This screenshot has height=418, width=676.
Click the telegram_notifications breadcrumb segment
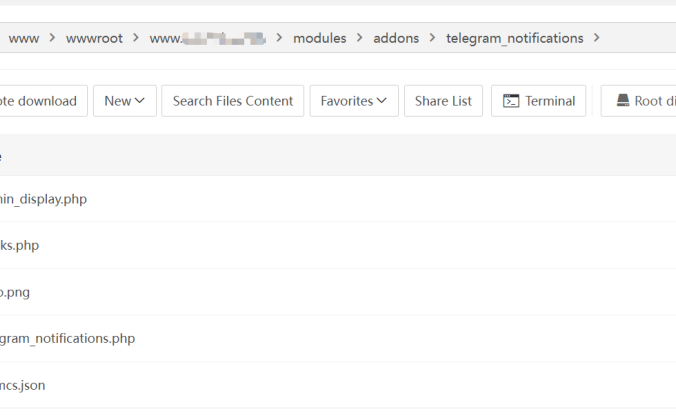pyautogui.click(x=514, y=38)
